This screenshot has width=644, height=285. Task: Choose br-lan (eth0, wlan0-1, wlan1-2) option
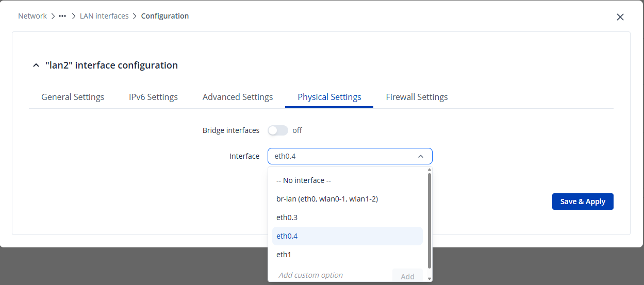327,199
